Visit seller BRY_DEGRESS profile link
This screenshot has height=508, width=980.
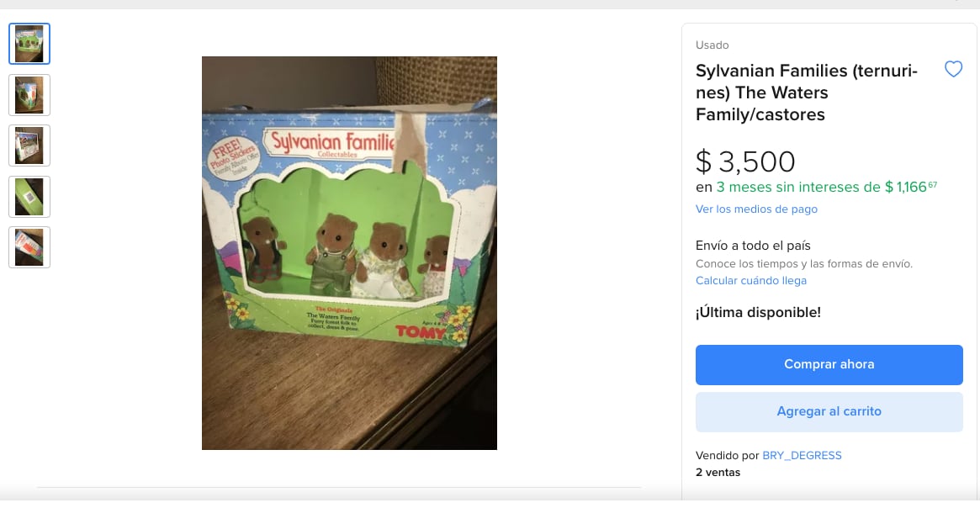tap(802, 455)
